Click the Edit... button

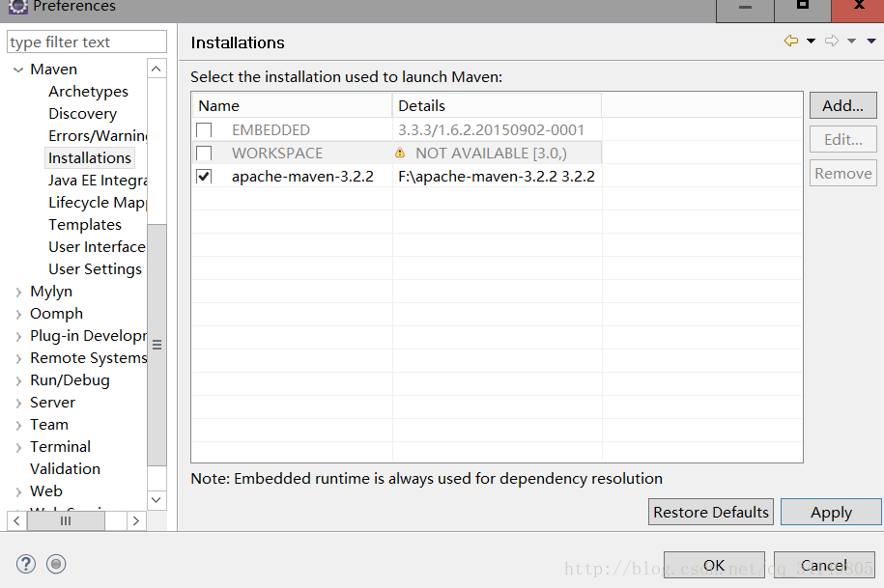pyautogui.click(x=842, y=139)
